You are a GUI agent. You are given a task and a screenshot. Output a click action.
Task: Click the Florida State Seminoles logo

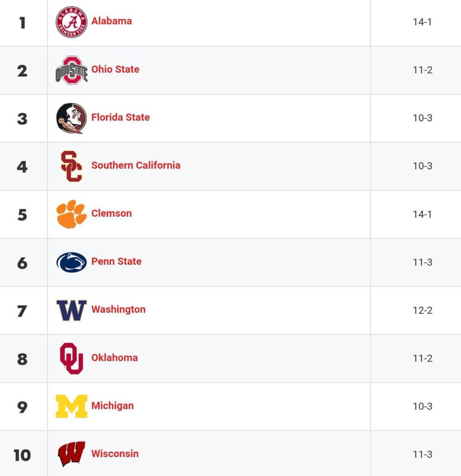click(x=71, y=119)
